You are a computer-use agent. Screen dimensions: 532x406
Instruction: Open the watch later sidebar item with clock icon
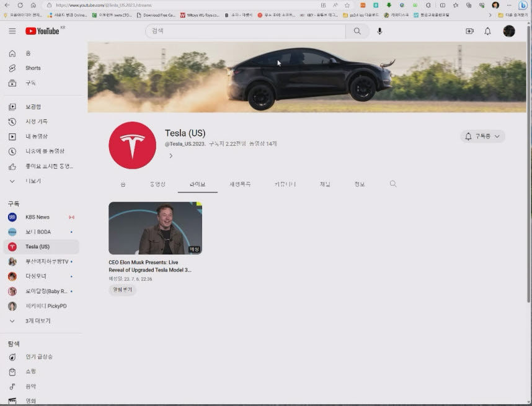coord(42,151)
